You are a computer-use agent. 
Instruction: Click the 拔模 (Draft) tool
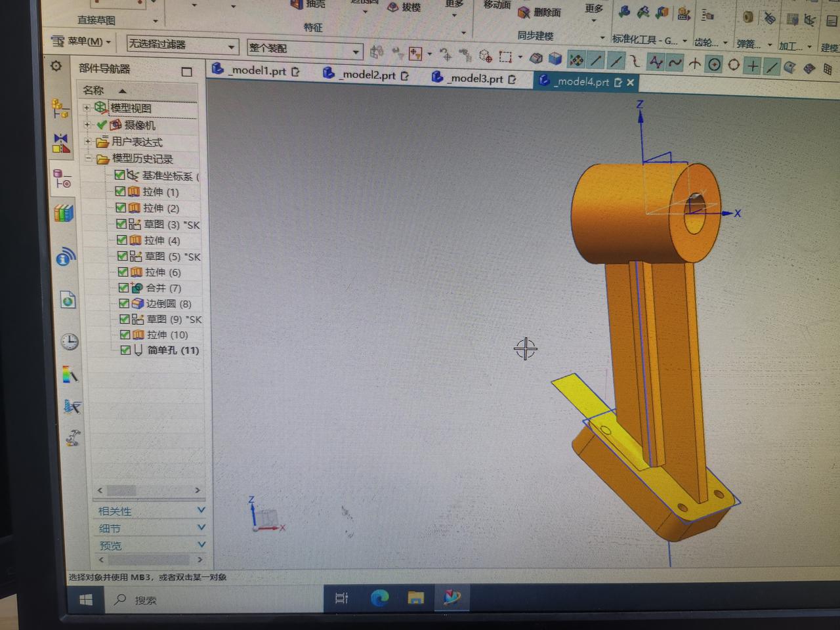404,7
